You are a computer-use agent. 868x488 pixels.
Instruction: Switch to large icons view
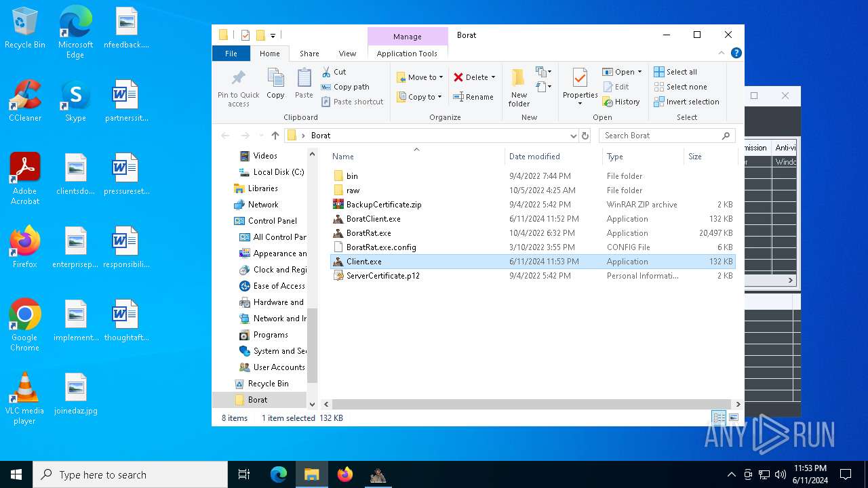tap(733, 418)
